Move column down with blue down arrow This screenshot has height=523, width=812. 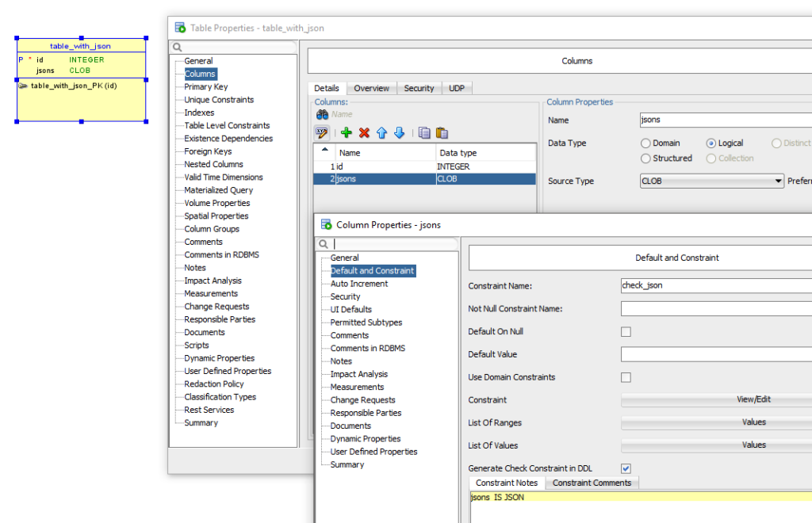pyautogui.click(x=400, y=133)
